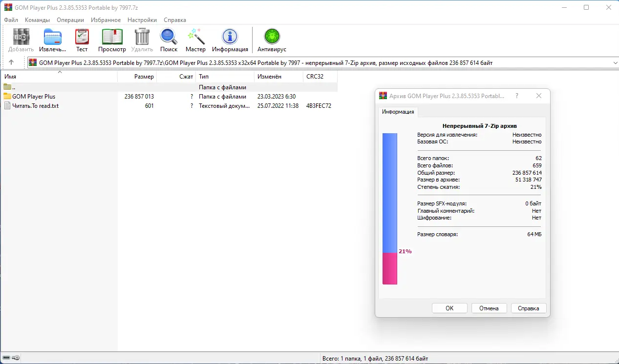Viewport: 619px width, 364px height.
Task: Sort by the Имя column header
Action: coord(59,77)
